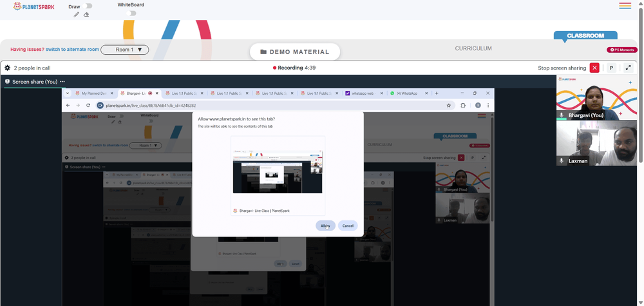
Task: Click Cancel in the share tab dialog
Action: (348, 225)
